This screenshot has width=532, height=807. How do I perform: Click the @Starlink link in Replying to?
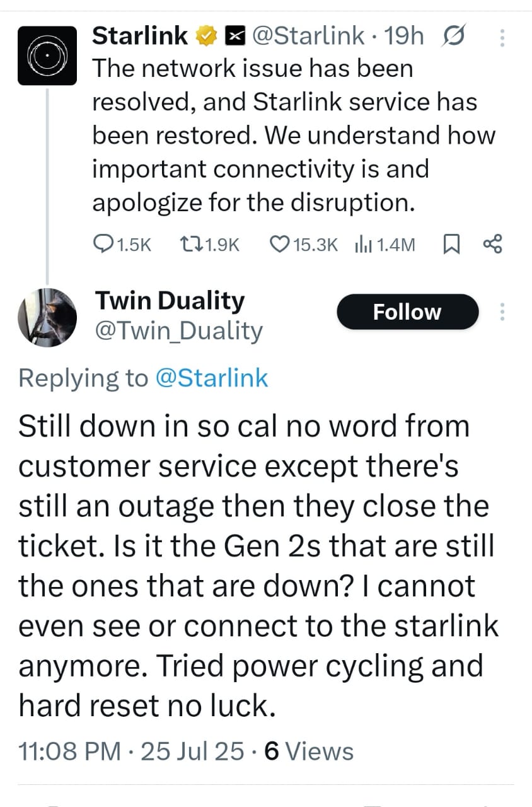211,378
